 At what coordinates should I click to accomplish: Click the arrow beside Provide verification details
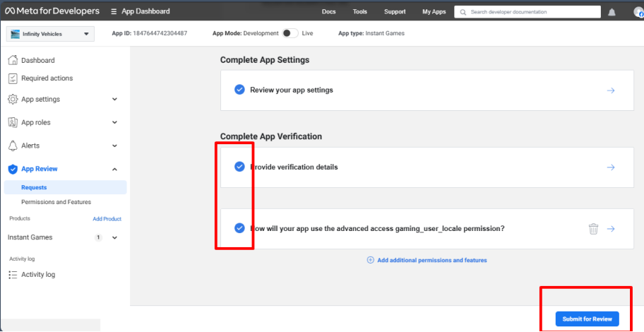[611, 167]
